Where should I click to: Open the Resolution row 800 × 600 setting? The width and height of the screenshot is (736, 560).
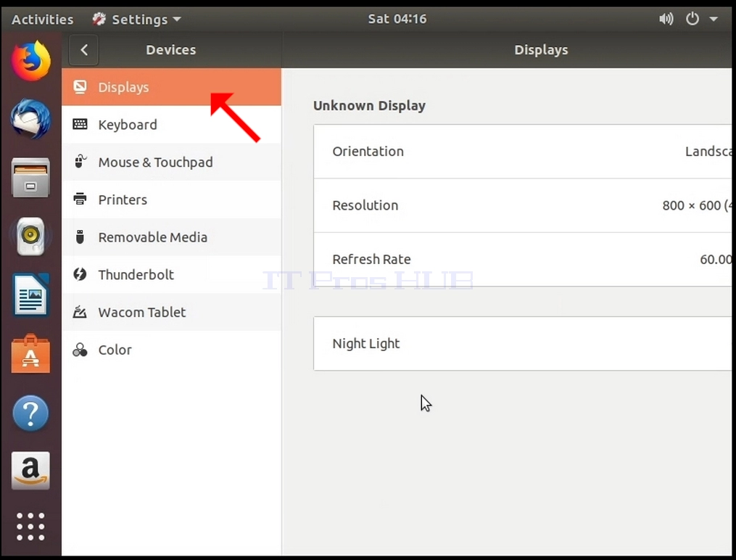click(x=522, y=205)
